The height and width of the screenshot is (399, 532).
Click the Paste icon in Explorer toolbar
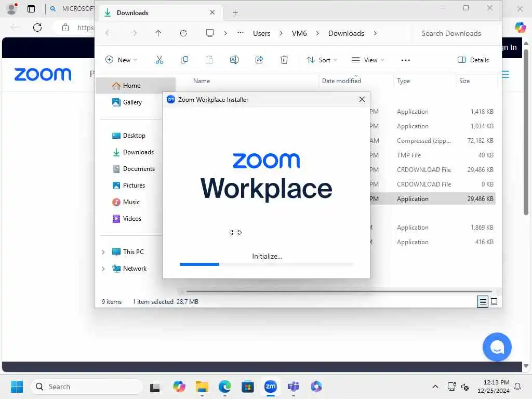tap(209, 60)
